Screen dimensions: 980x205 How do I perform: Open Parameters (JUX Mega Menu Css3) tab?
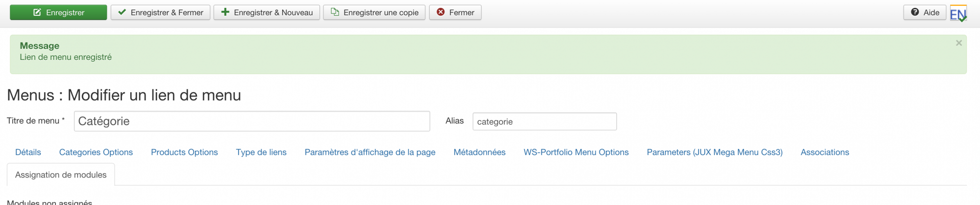pyautogui.click(x=714, y=152)
